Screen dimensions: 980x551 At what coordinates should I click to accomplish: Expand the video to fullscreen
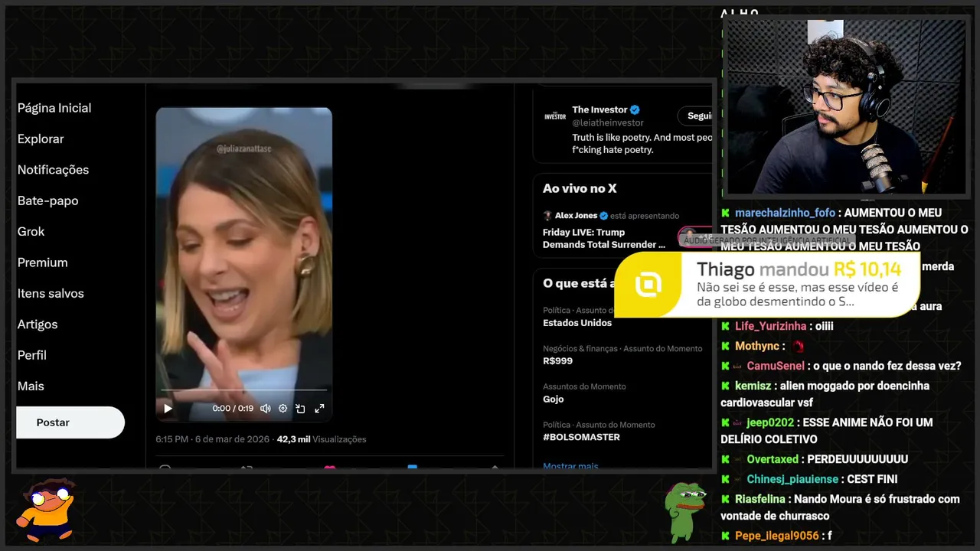[319, 409]
